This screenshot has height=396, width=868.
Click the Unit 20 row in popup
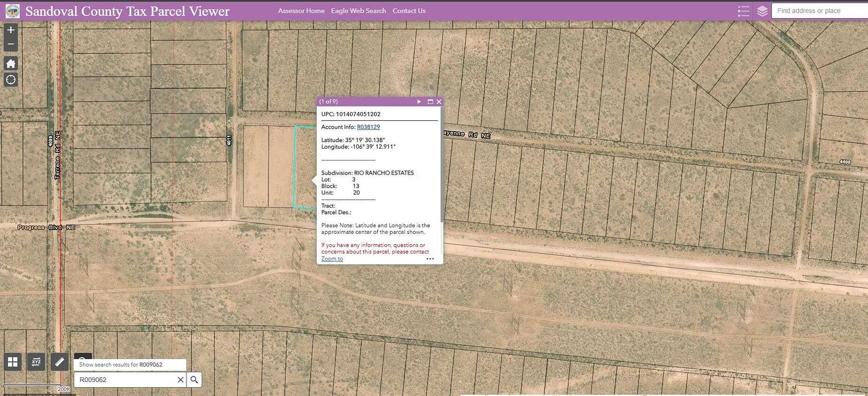[340, 193]
